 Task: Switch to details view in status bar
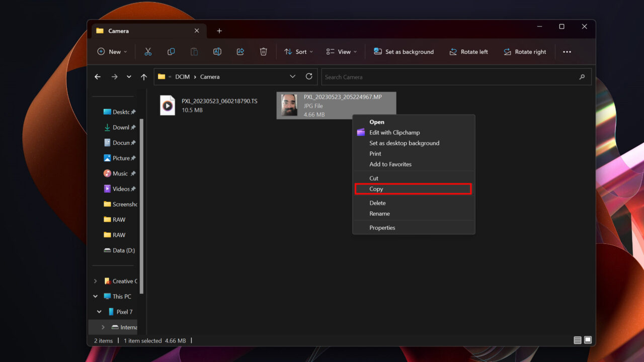click(577, 340)
